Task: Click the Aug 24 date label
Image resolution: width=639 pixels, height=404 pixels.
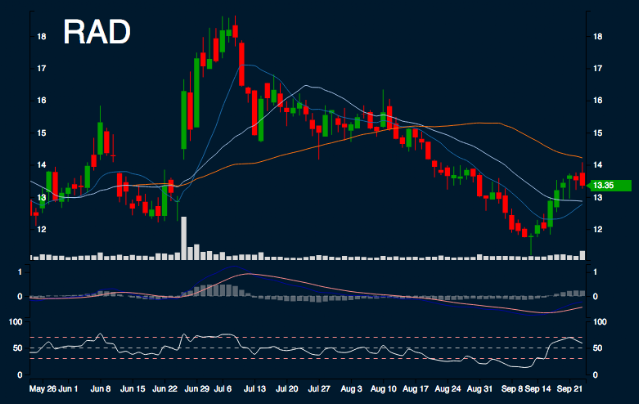Action: tap(447, 389)
